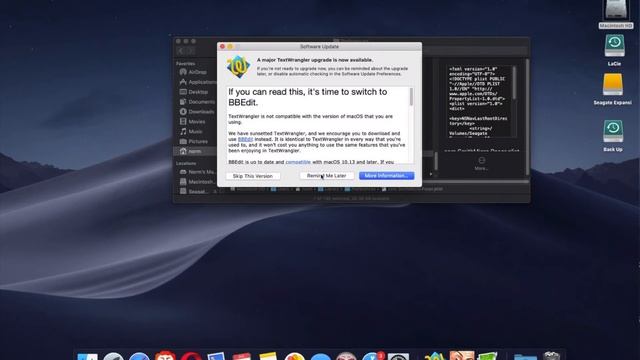Open Applications in Finder sidebar
Screen dimensions: 640x360
click(197, 82)
